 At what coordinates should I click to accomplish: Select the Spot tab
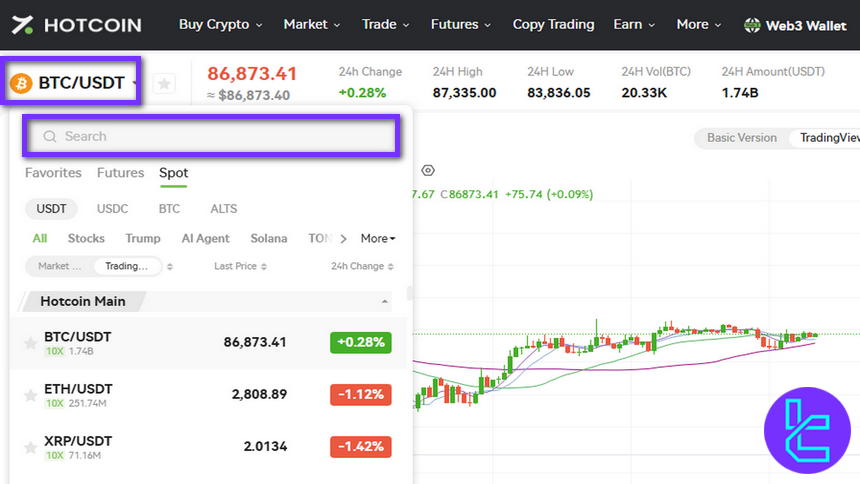click(x=173, y=173)
